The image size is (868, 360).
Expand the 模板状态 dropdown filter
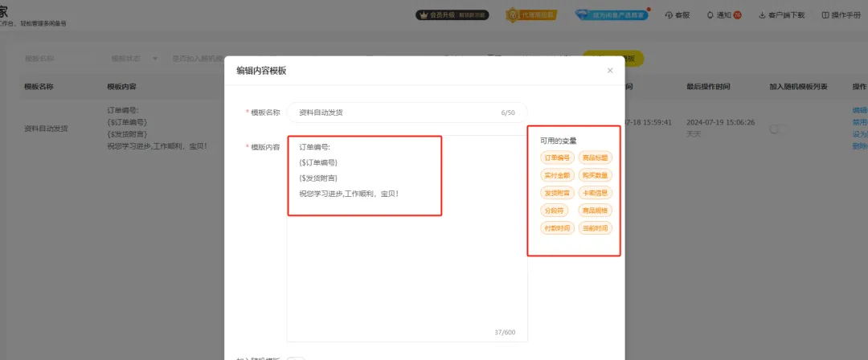click(133, 58)
